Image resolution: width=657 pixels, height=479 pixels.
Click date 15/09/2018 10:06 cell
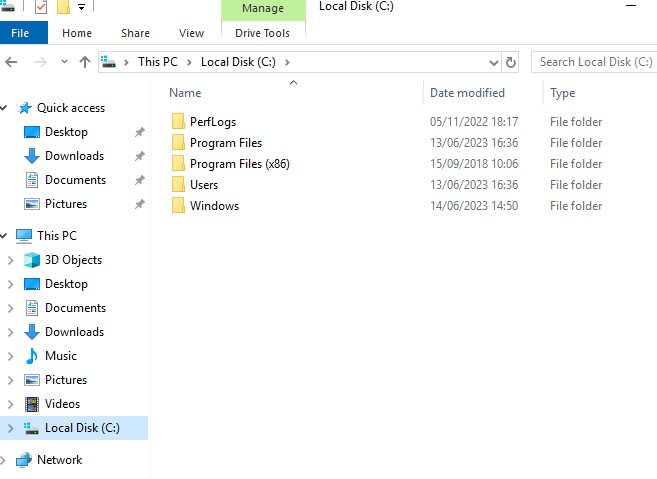pyautogui.click(x=474, y=164)
